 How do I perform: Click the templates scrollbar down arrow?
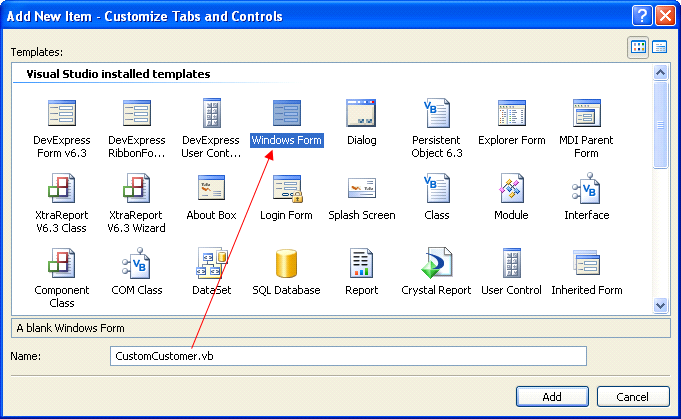tap(661, 305)
